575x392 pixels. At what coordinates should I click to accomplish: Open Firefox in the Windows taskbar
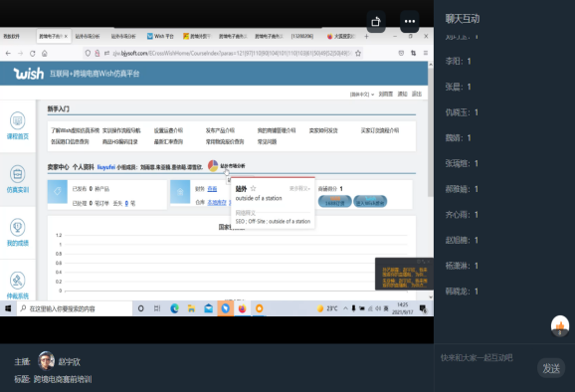click(x=242, y=308)
